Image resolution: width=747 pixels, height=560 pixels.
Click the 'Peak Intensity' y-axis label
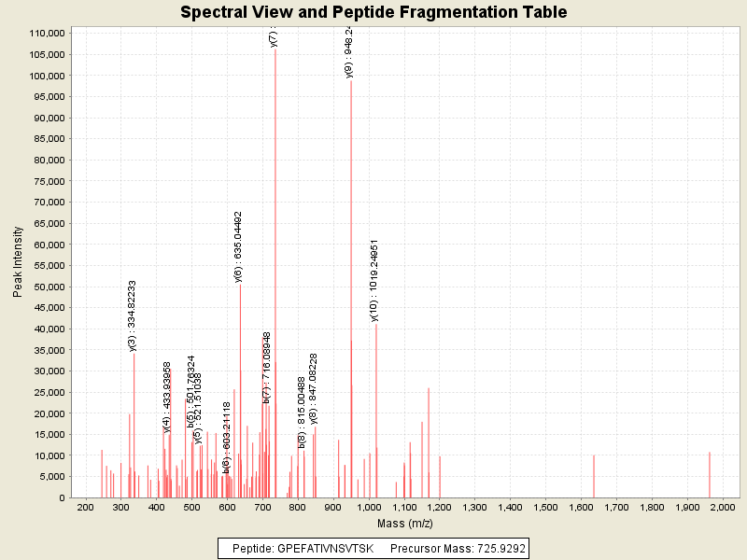(x=19, y=264)
